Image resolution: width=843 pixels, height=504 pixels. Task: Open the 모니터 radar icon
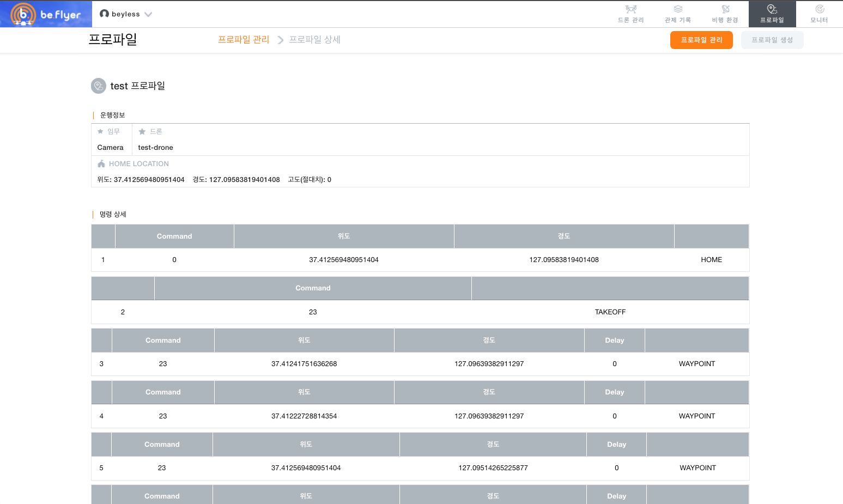(819, 9)
